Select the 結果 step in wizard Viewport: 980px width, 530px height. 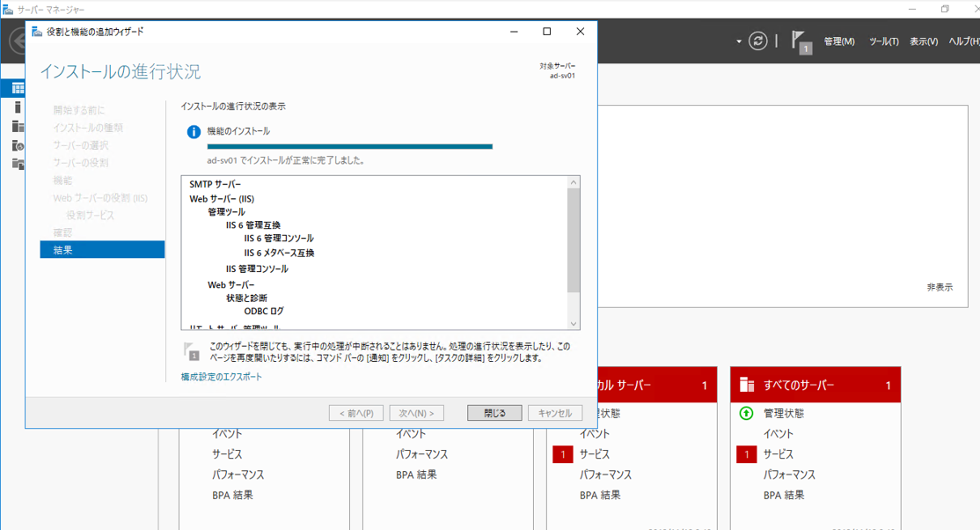[x=103, y=250]
